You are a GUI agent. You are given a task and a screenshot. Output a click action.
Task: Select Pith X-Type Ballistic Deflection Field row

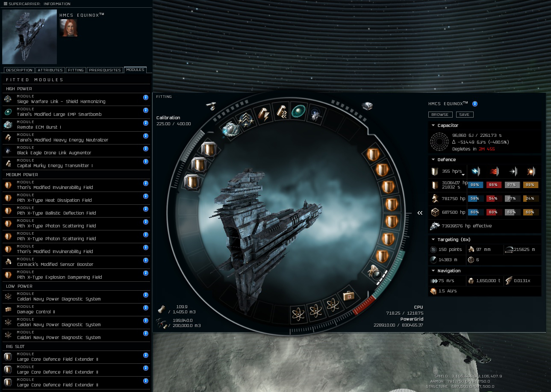click(x=76, y=211)
